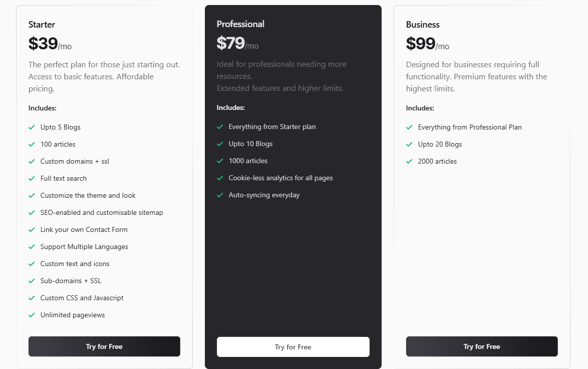Click the checkmark next to Unlimited pageviews
Screen dimensions: 588x369
pyautogui.click(x=32, y=315)
